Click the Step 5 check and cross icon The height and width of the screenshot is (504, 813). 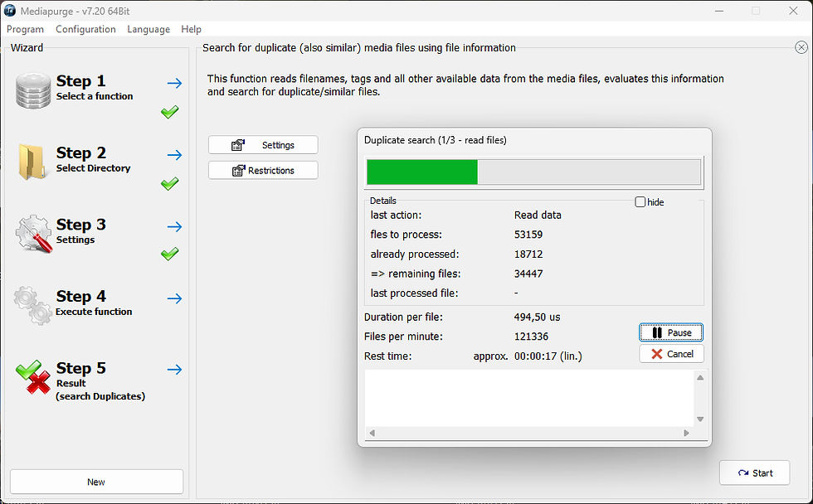click(33, 376)
